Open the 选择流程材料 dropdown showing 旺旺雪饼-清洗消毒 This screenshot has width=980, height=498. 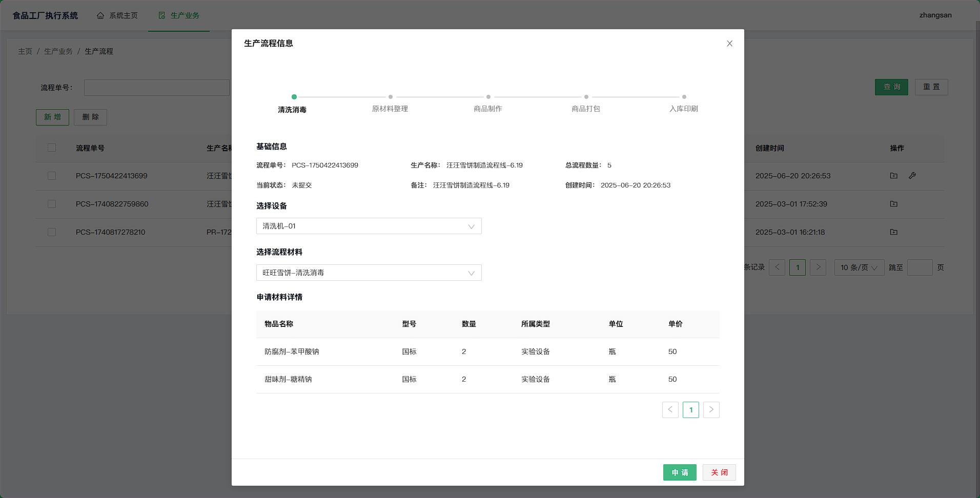(x=369, y=273)
